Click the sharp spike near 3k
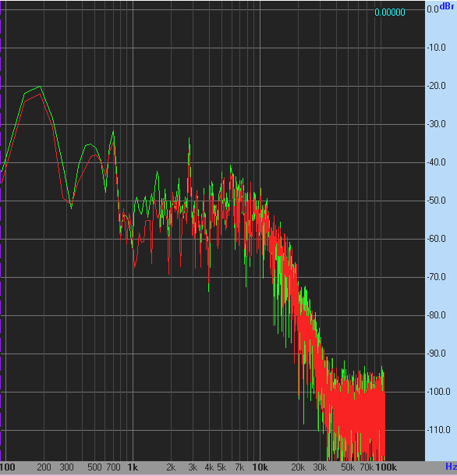 [189, 139]
